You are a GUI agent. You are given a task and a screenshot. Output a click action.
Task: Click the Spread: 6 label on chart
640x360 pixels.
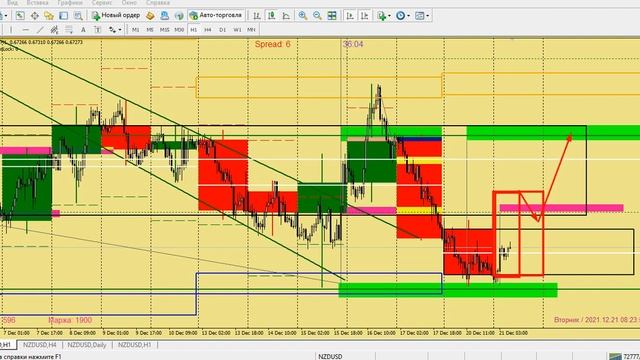tap(273, 44)
